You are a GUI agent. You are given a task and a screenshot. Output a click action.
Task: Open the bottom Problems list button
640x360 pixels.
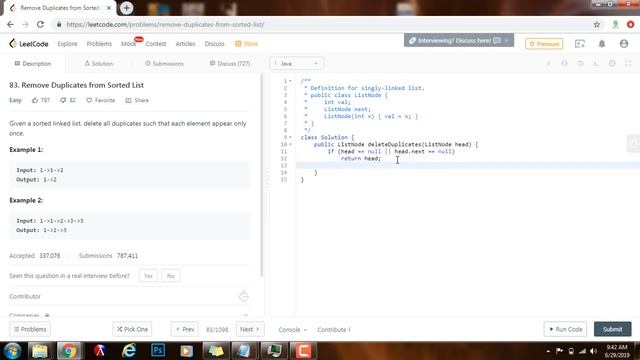30,329
